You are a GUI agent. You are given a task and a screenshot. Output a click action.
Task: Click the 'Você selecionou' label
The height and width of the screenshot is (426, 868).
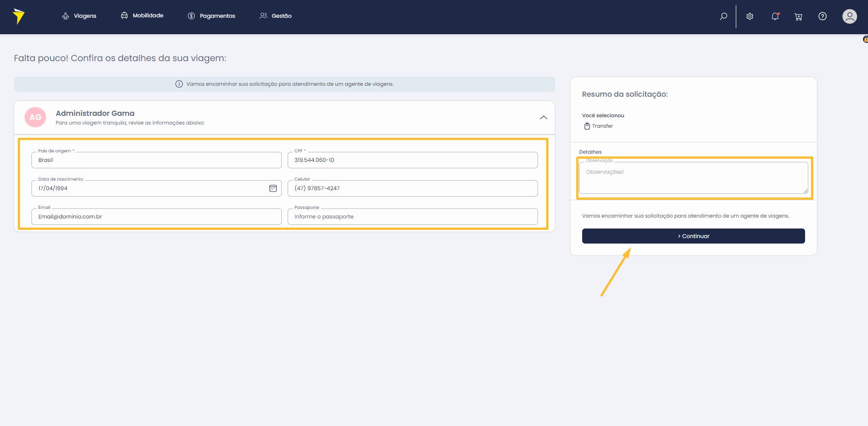[x=603, y=115]
